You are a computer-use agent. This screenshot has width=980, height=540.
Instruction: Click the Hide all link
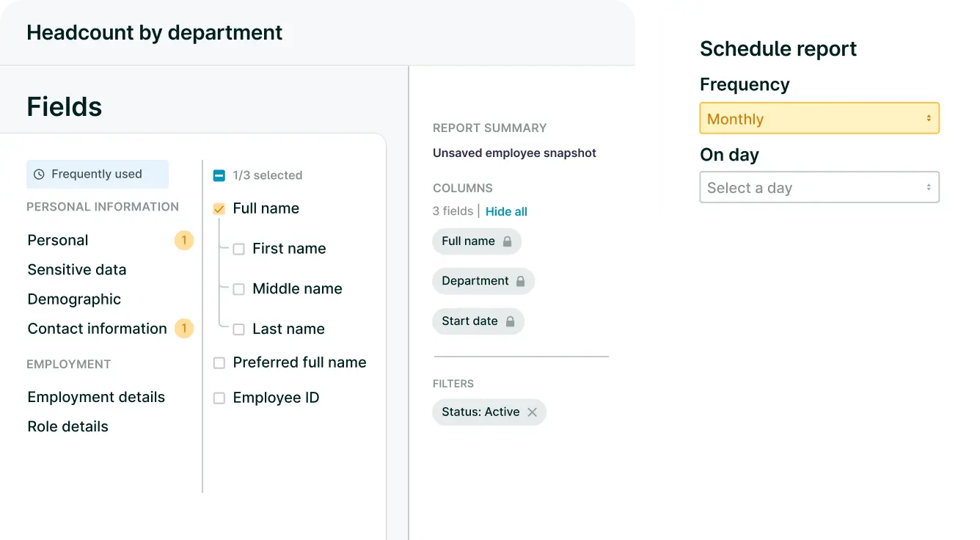(506, 211)
